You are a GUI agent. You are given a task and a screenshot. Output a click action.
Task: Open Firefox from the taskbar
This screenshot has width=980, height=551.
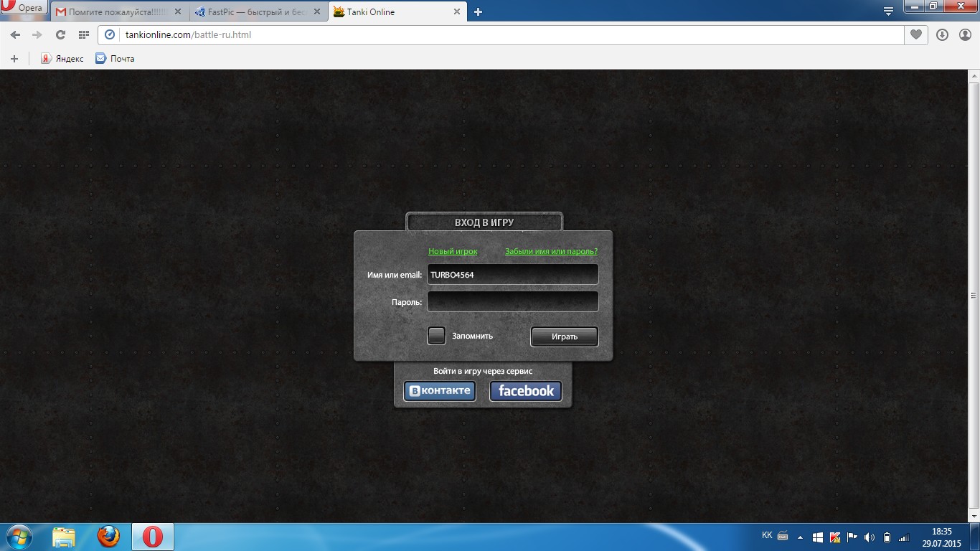coord(108,536)
